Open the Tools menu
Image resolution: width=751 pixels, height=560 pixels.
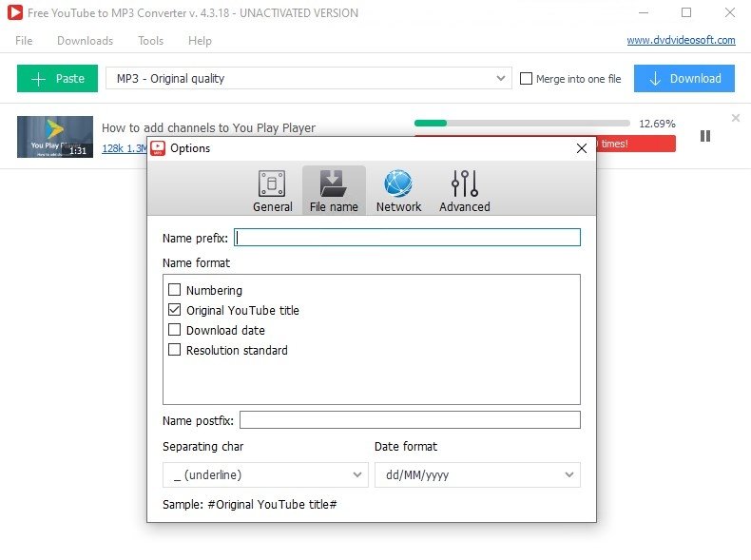(x=150, y=41)
